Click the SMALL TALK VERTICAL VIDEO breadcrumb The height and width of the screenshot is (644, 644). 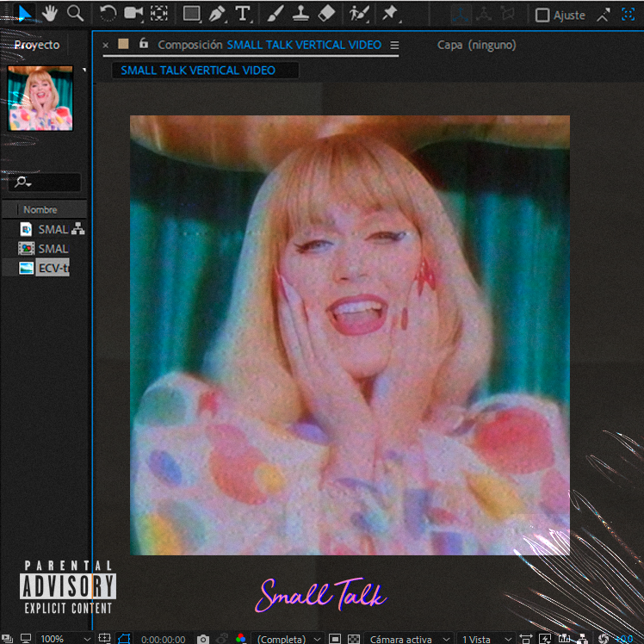point(198,70)
